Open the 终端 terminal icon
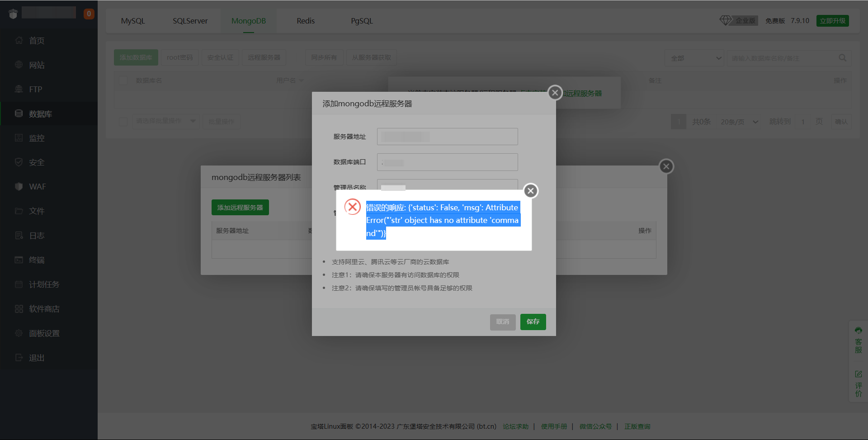 pyautogui.click(x=19, y=260)
